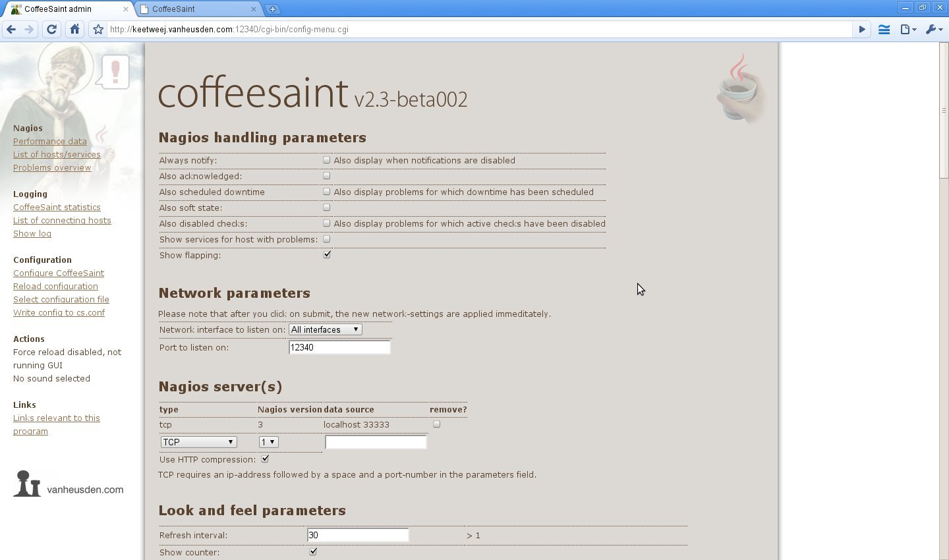Enable the Also disabled checks checkbox

tap(326, 223)
